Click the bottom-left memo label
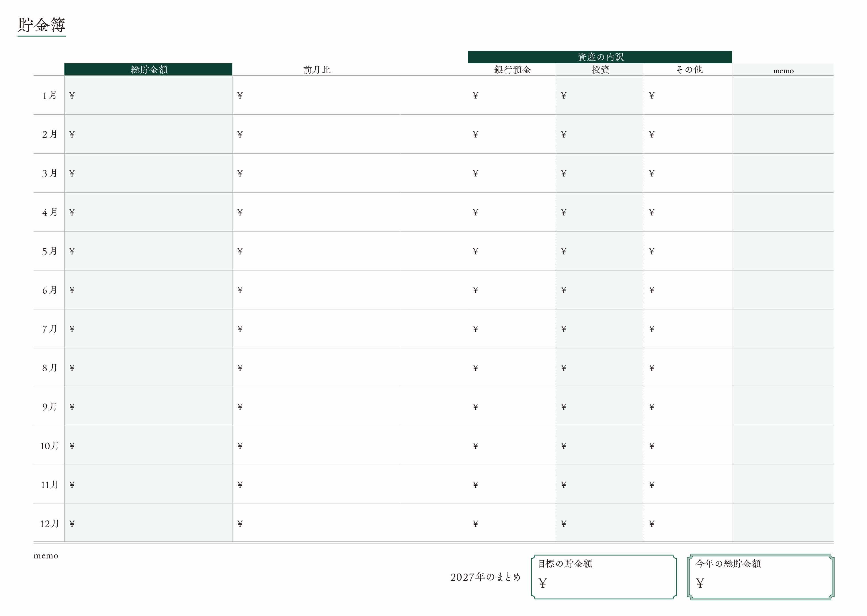This screenshot has width=867, height=616. [46, 556]
